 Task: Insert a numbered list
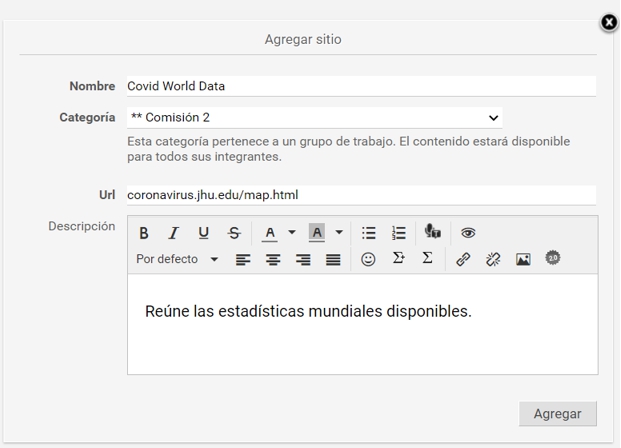(x=398, y=233)
